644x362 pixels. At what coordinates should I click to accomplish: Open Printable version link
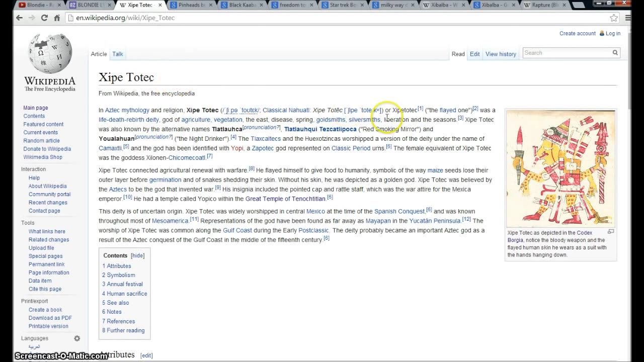[x=48, y=326]
